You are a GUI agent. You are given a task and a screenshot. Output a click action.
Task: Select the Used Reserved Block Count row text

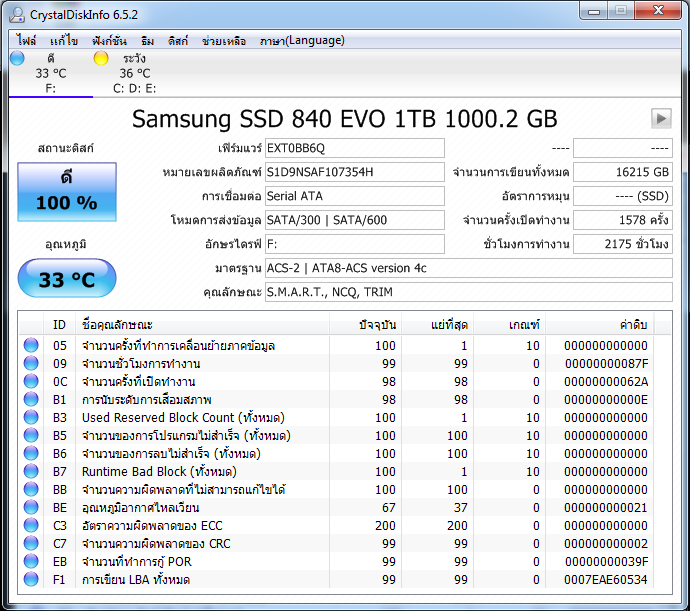[183, 418]
